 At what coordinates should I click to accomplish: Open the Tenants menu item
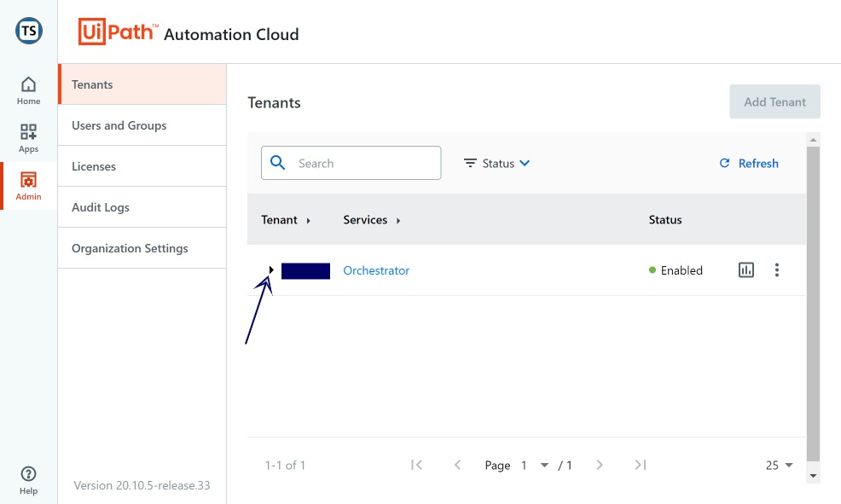pyautogui.click(x=142, y=84)
